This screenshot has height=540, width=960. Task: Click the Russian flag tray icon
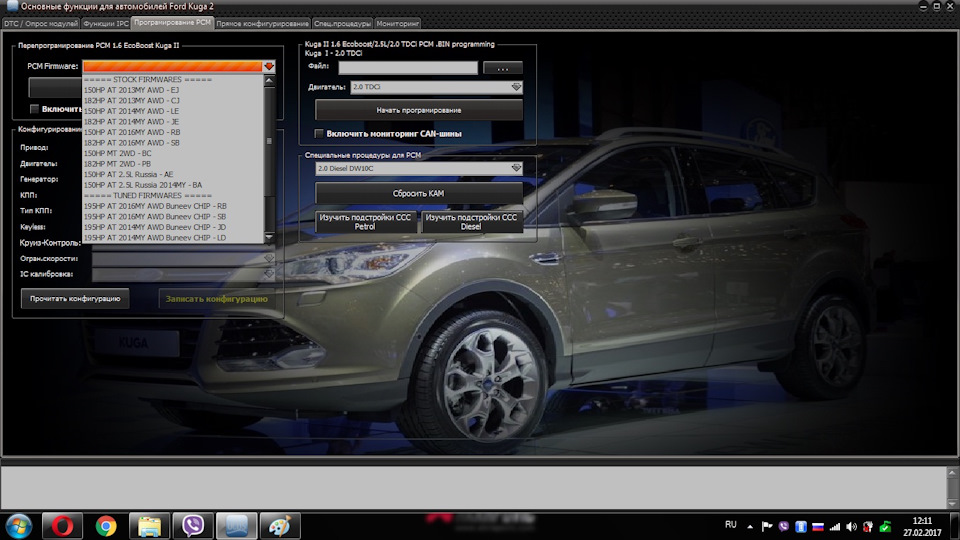(817, 526)
